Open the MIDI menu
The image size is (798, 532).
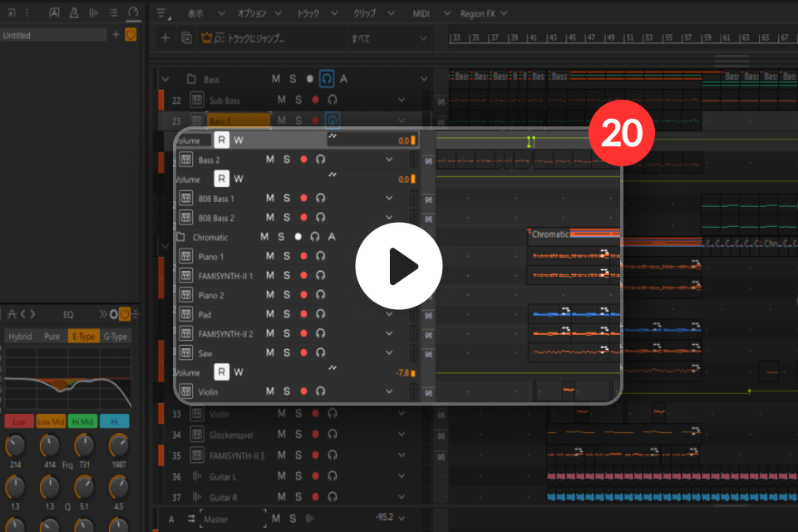pyautogui.click(x=421, y=14)
